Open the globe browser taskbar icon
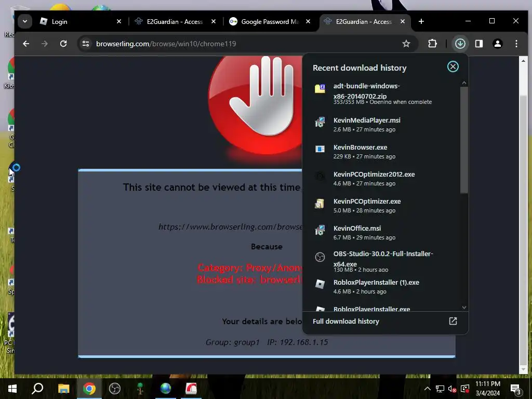The image size is (532, 399). coord(166,389)
